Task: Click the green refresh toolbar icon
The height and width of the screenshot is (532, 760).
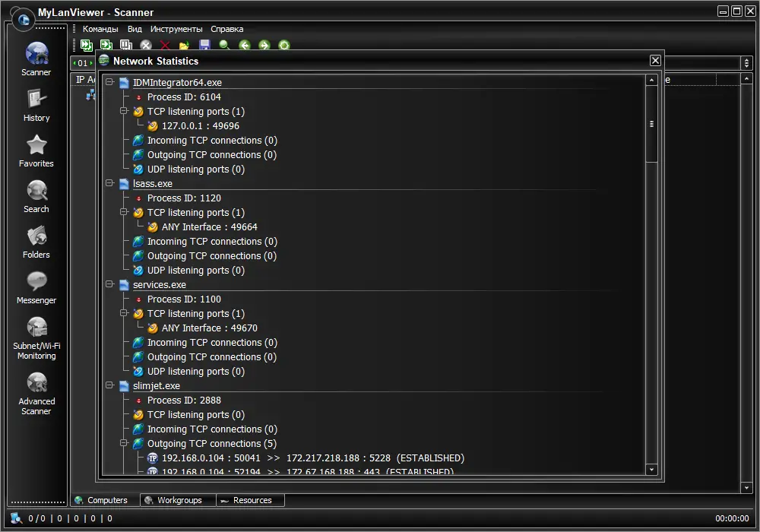Action: (x=284, y=45)
